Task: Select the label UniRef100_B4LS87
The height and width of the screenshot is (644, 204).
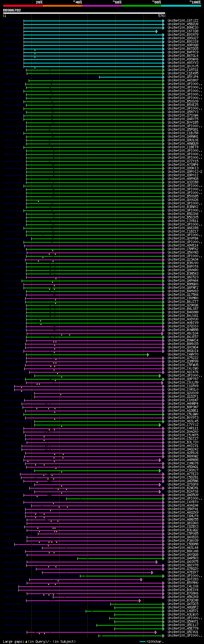Action: pyautogui.click(x=183, y=309)
